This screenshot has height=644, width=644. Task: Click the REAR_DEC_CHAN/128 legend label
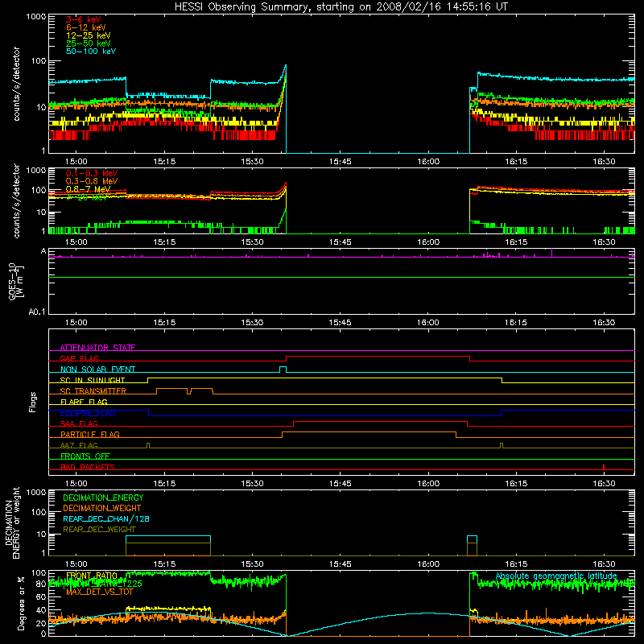pos(106,519)
